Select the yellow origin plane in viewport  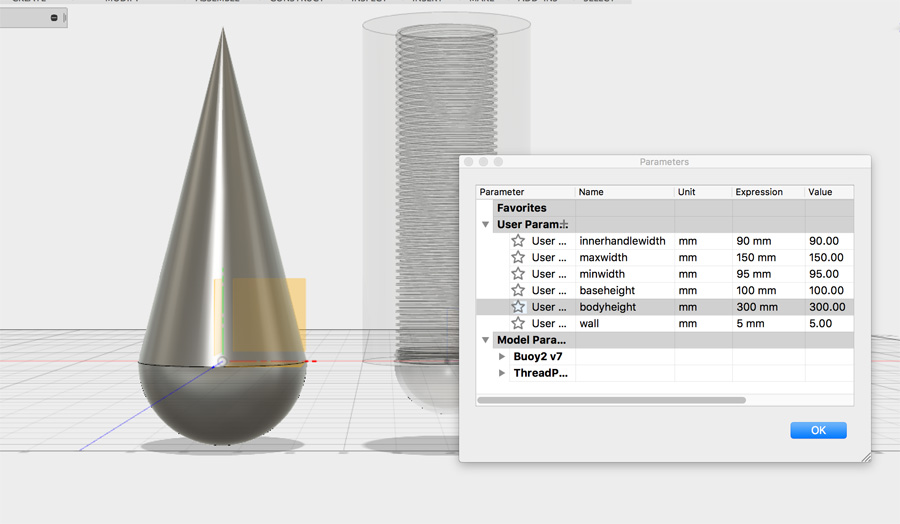269,315
